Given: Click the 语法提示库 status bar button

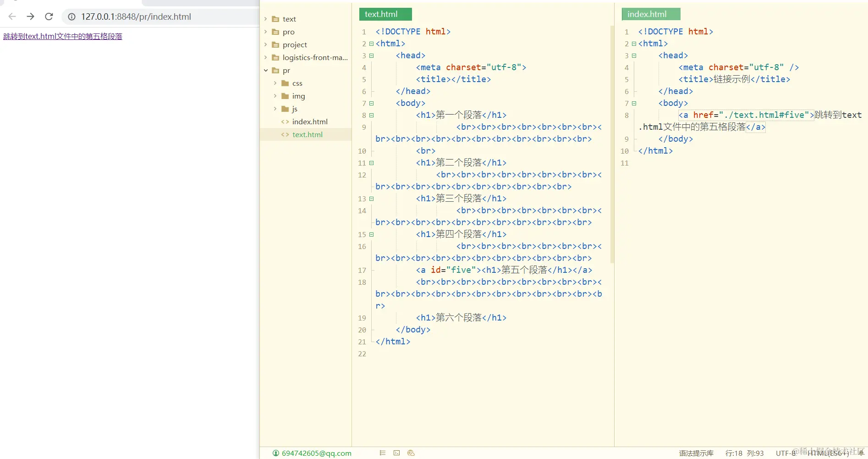Looking at the screenshot, I should [x=696, y=453].
